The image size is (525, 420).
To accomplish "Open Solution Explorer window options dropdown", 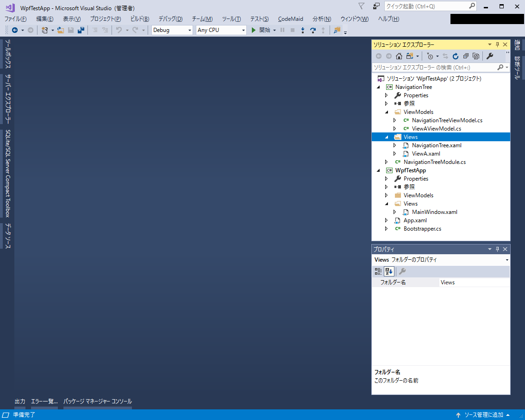I will pos(489,44).
